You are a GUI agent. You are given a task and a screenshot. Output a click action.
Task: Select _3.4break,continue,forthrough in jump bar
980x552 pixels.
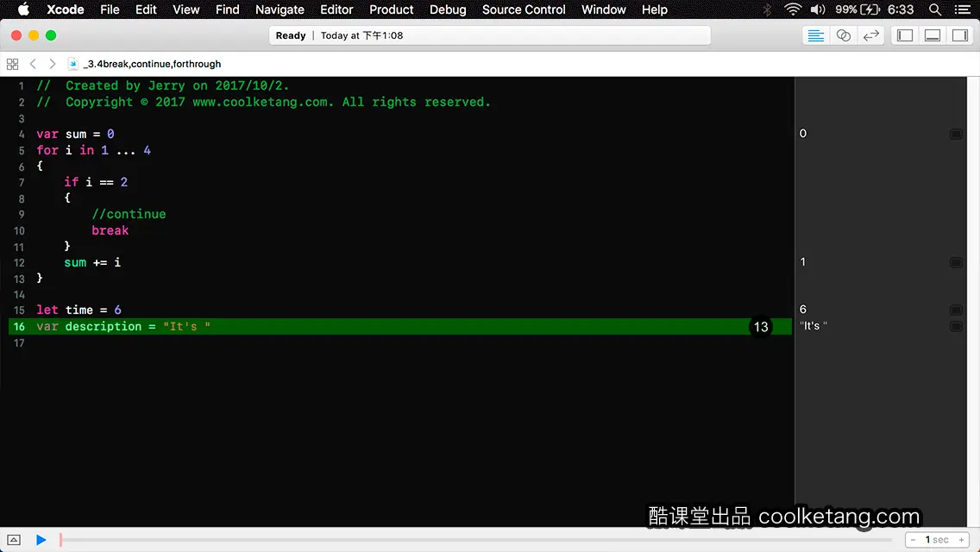tap(152, 64)
